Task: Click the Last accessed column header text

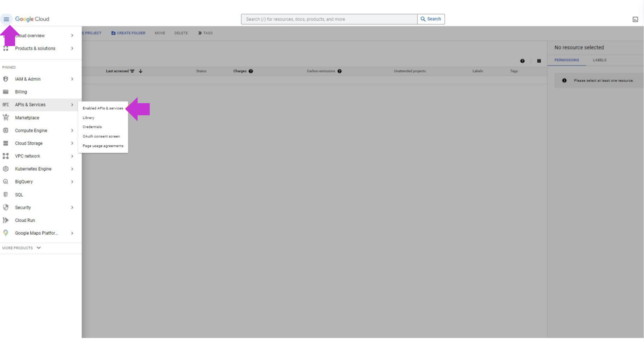Action: [117, 71]
